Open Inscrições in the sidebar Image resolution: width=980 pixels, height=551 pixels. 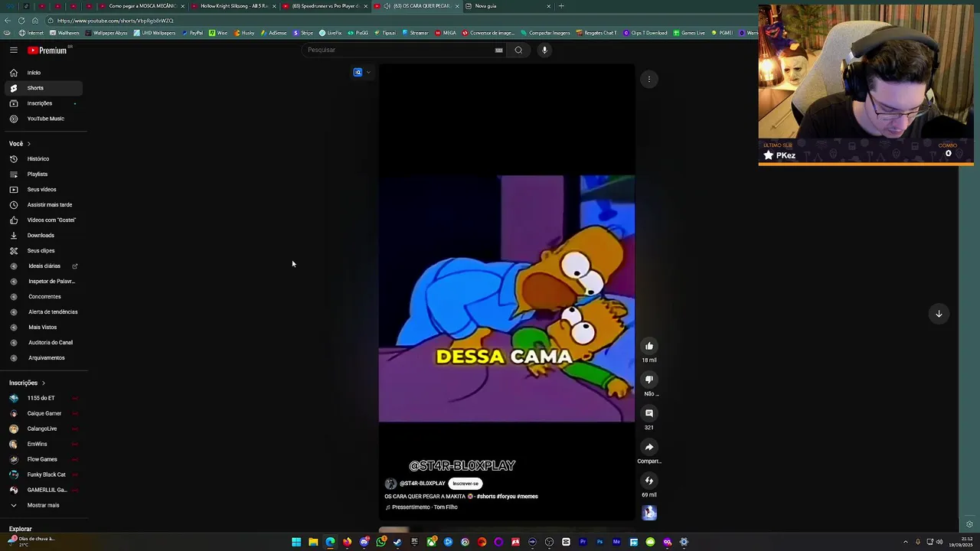(x=44, y=103)
